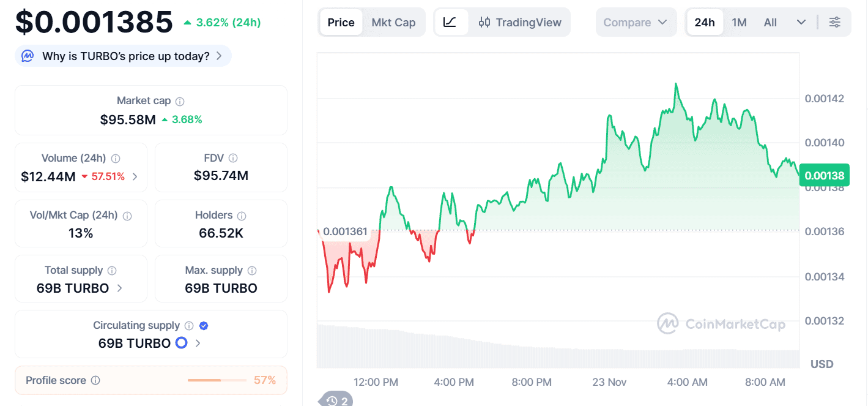Click the Holders info icon
868x406 pixels.
pos(242,216)
